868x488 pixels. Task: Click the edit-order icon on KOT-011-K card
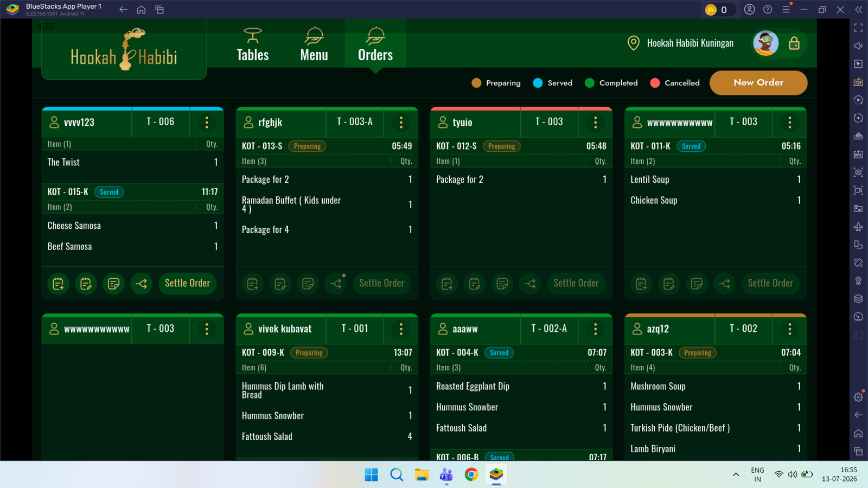click(x=669, y=284)
